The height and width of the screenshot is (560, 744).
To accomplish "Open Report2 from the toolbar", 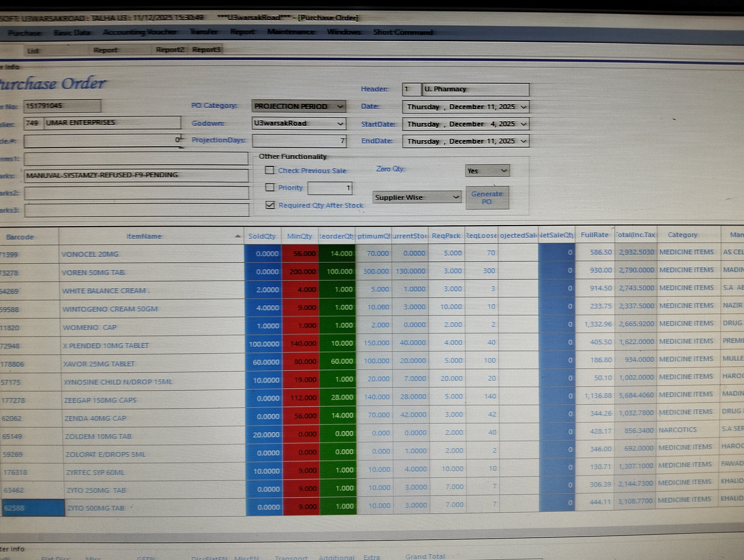I will pyautogui.click(x=170, y=50).
